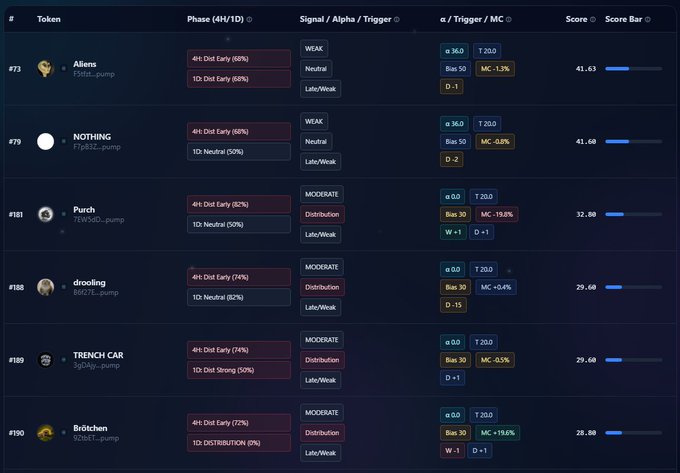
Task: Click 'Bias 50' chip in NOTHING row
Action: tap(455, 141)
